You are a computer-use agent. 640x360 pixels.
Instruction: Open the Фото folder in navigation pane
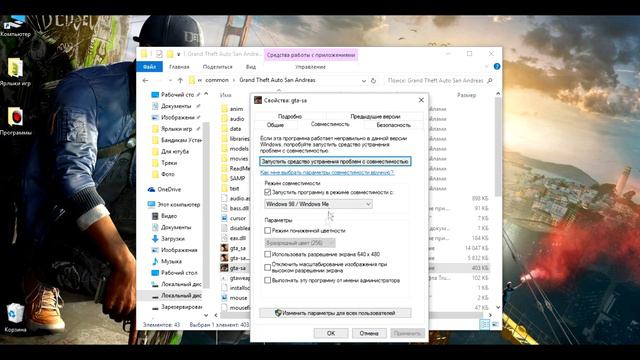click(167, 174)
